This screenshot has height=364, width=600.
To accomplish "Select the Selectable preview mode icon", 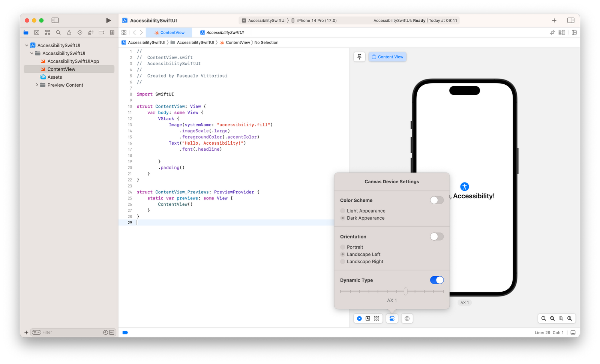I will [368, 318].
